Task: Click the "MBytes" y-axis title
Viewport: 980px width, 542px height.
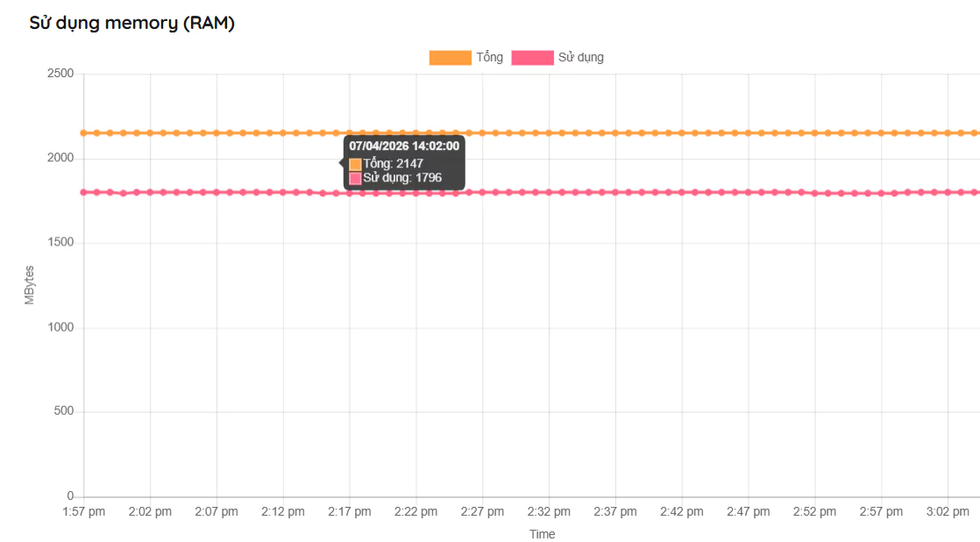Action: tap(30, 284)
